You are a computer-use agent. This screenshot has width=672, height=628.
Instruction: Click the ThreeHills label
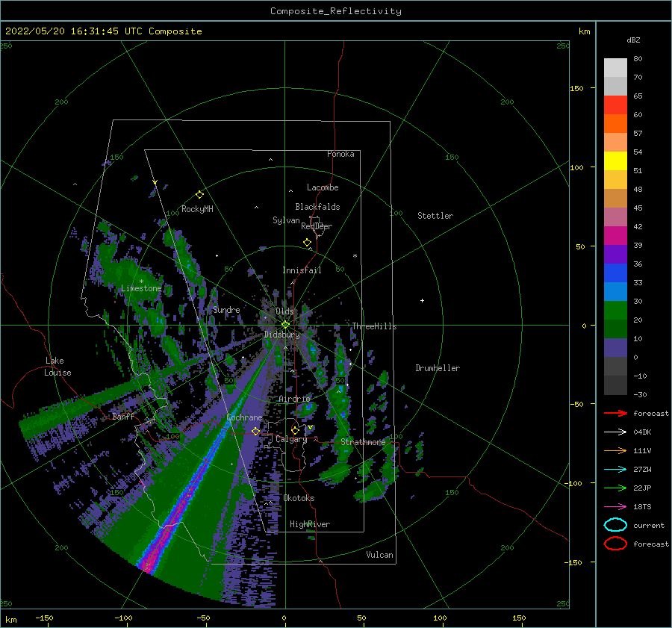375,326
